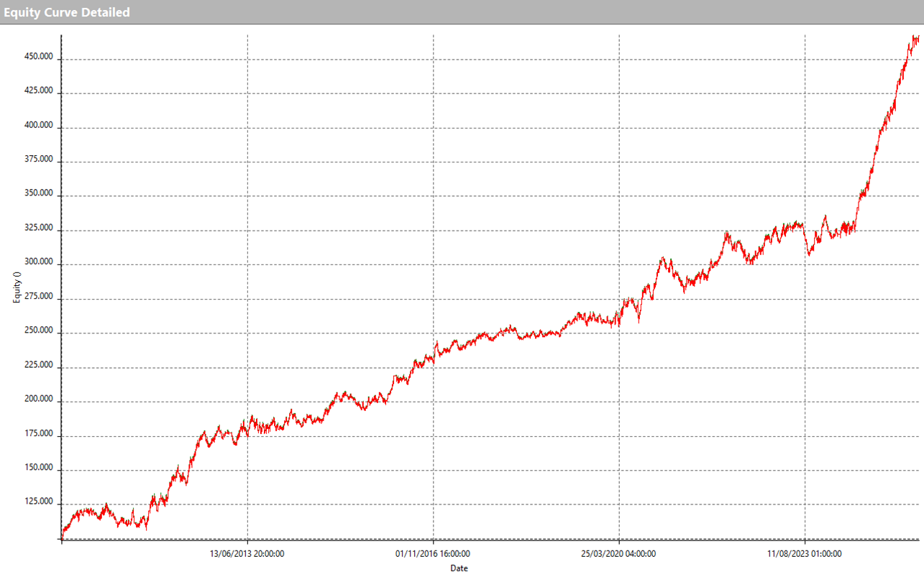
Task: Click the 325.000 y-axis value
Action: (x=38, y=229)
